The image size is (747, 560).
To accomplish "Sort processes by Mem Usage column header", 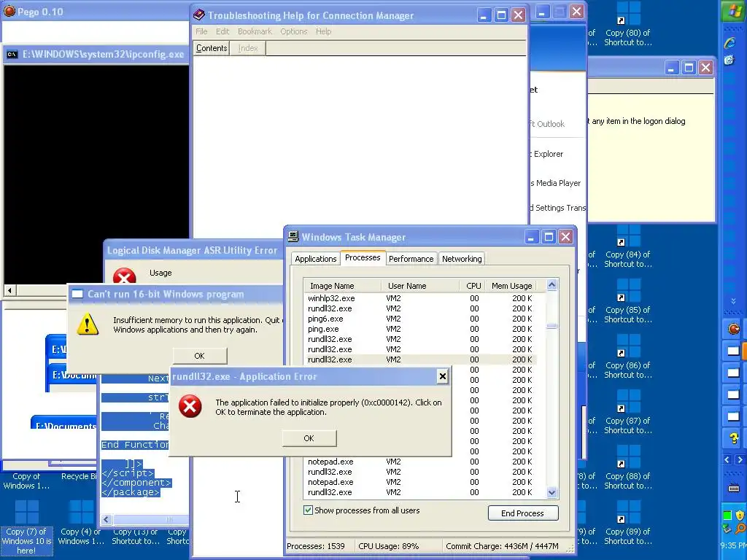I will 511,286.
